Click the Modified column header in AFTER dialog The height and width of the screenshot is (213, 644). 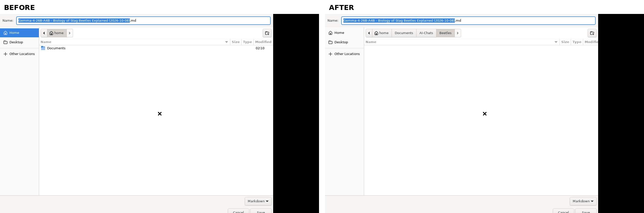click(591, 42)
